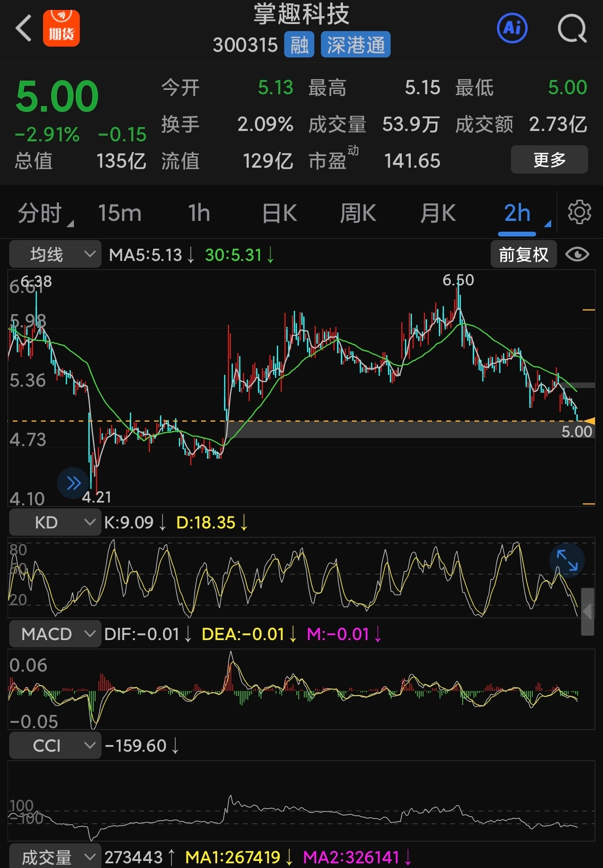Tap the 今开 5.13 value

[x=276, y=88]
